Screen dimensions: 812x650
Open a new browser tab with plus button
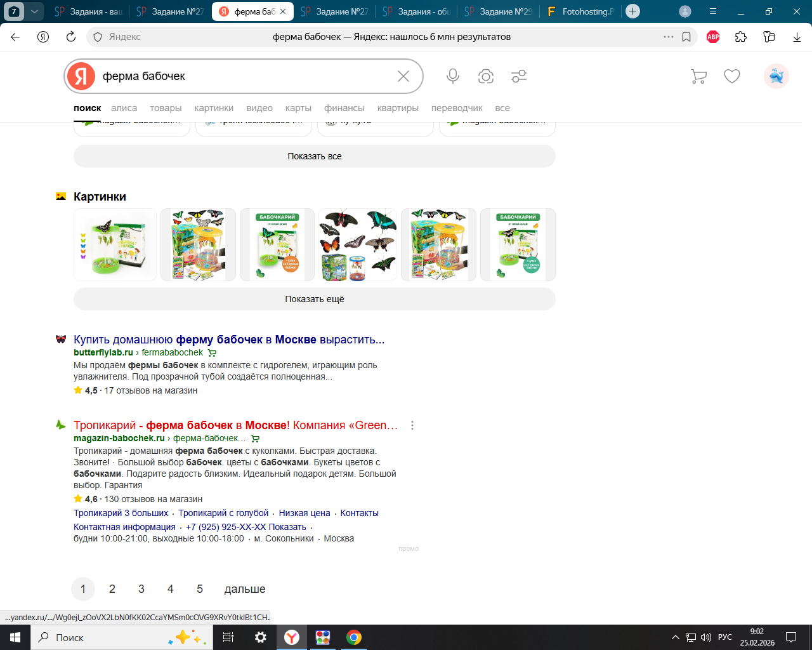click(x=632, y=11)
